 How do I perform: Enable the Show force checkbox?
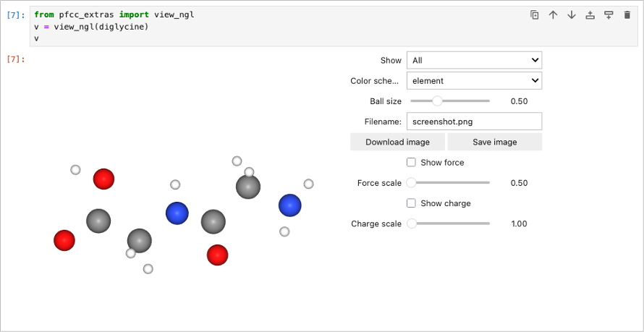point(411,163)
